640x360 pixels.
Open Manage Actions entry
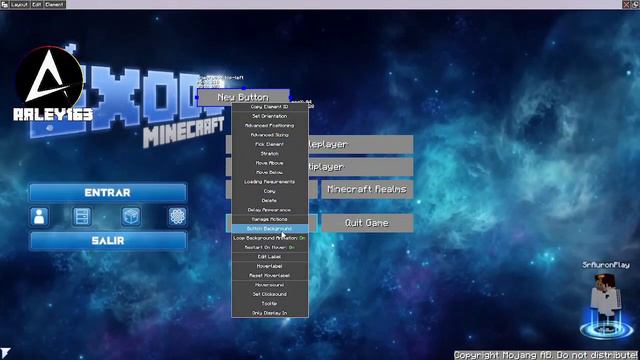pyautogui.click(x=270, y=219)
